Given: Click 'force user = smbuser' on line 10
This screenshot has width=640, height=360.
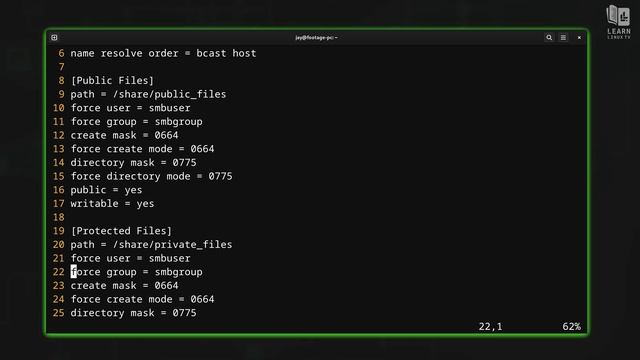Looking at the screenshot, I should [130, 108].
